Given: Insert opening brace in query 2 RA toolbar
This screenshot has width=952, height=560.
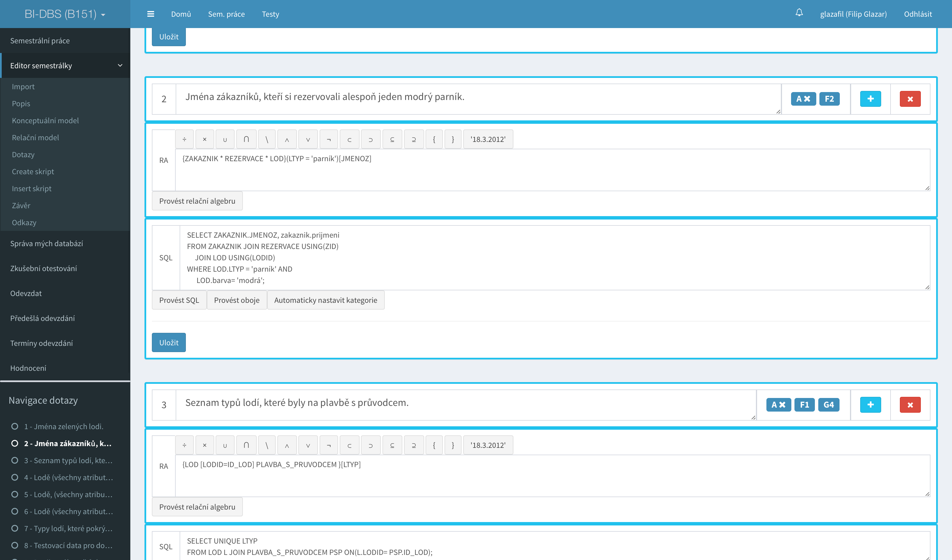Looking at the screenshot, I should [x=434, y=139].
